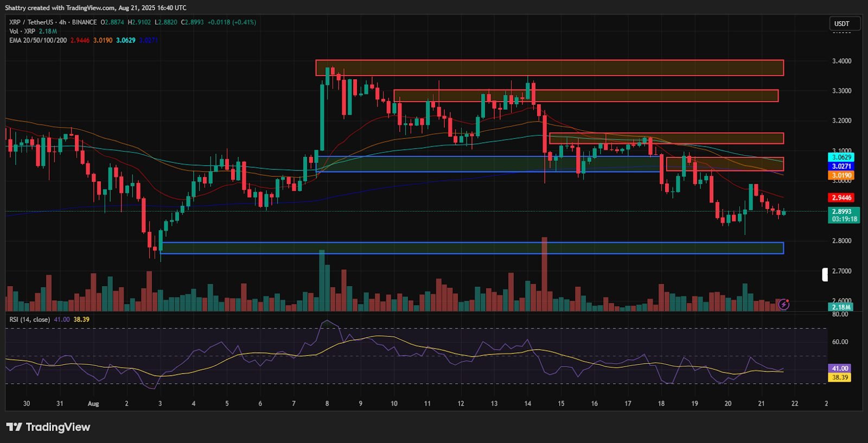Click the blue 3.0271 EMA price label
The width and height of the screenshot is (868, 443).
tap(841, 167)
